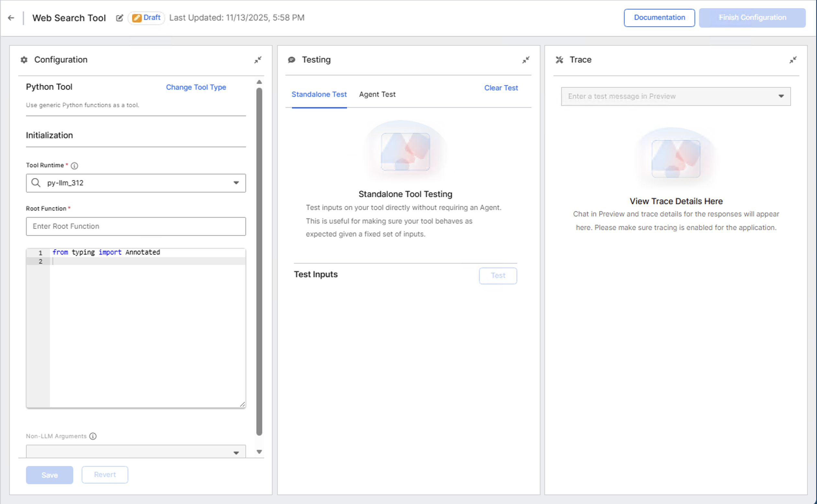
Task: Switch to the Agent Test tab
Action: (x=377, y=95)
